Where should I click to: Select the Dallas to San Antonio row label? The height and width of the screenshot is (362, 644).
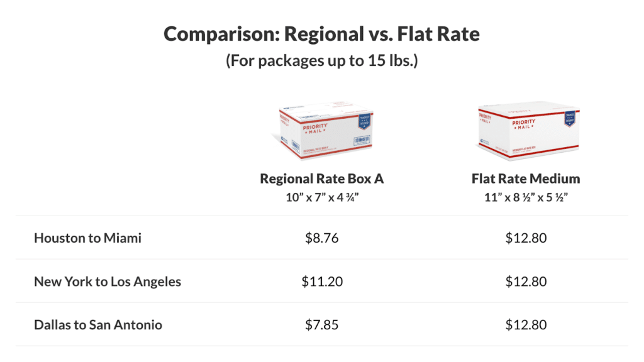[x=98, y=325]
